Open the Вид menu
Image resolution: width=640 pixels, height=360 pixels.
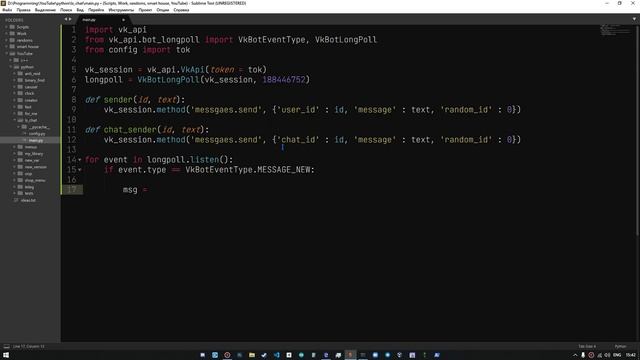[80, 10]
